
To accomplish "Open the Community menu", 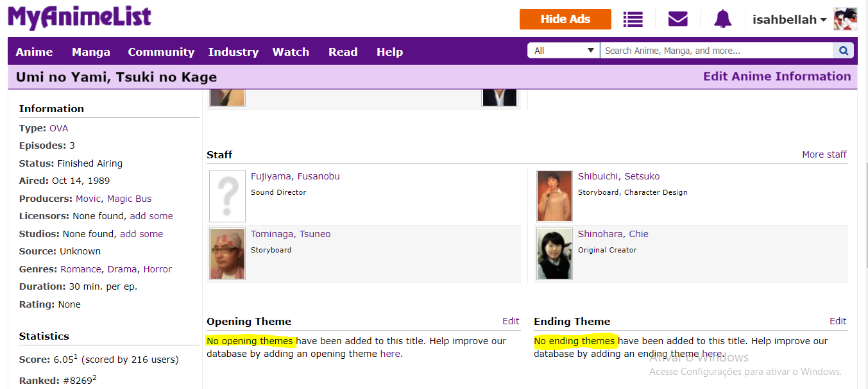I will (x=161, y=52).
